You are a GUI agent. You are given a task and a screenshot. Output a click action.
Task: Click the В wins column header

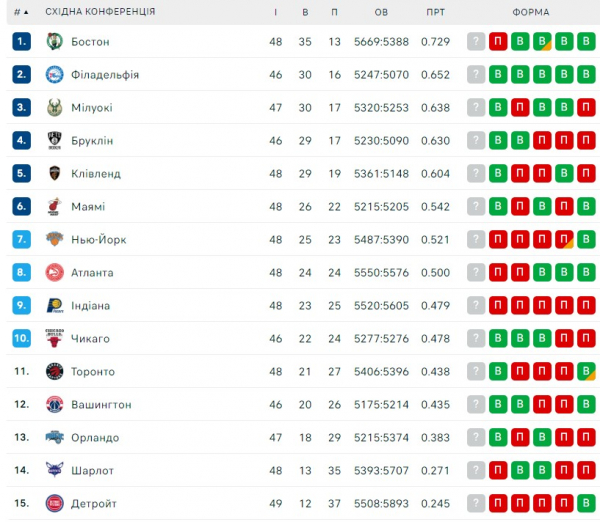pyautogui.click(x=305, y=11)
